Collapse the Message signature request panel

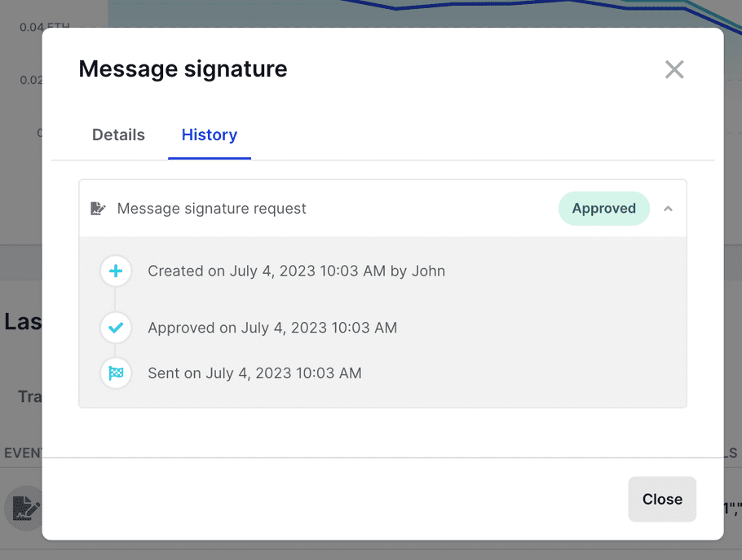pyautogui.click(x=668, y=209)
